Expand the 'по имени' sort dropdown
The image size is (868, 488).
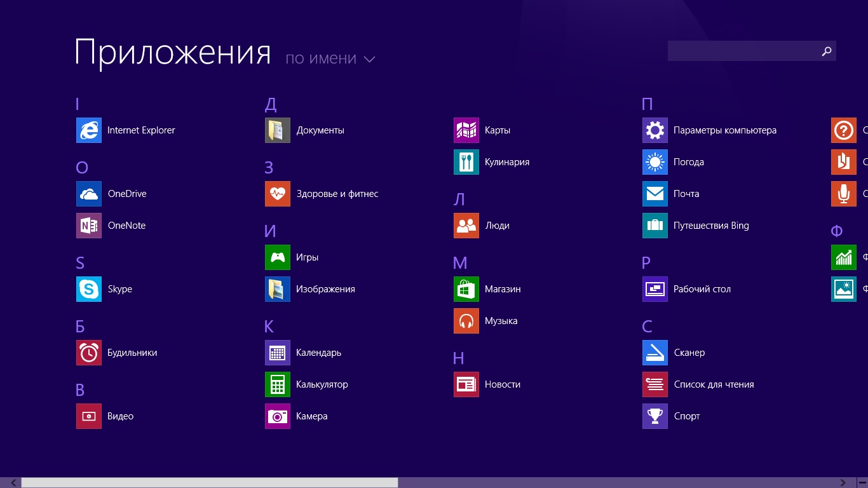click(330, 59)
